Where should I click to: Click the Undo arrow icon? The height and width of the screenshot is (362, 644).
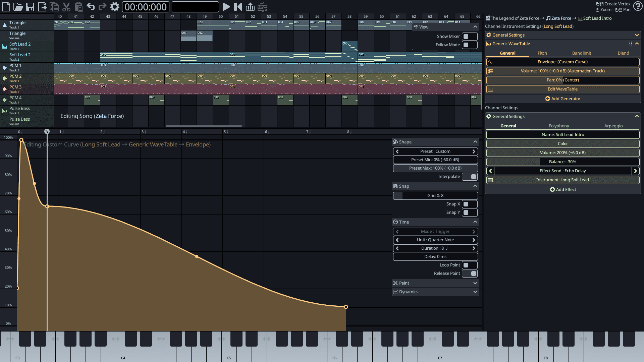(x=91, y=7)
